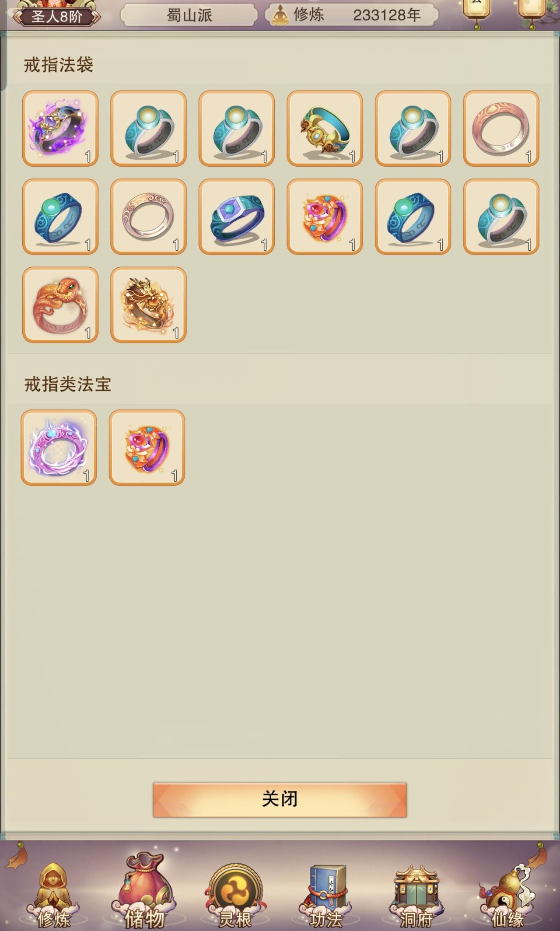Image resolution: width=560 pixels, height=931 pixels.
Task: Pick the golden dragon fire ring
Action: tap(148, 305)
